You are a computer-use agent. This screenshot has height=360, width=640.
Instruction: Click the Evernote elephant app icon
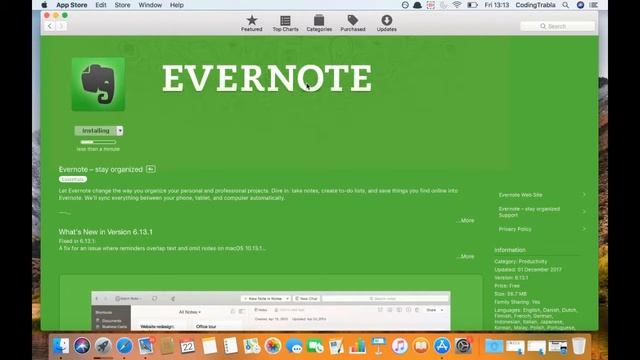[x=98, y=84]
